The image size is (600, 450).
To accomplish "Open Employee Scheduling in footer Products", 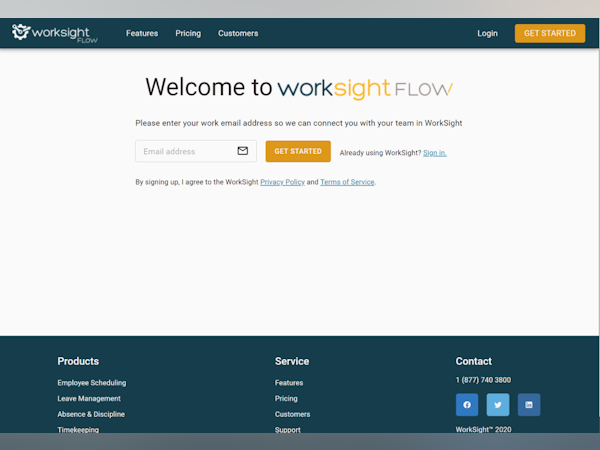I will [92, 383].
